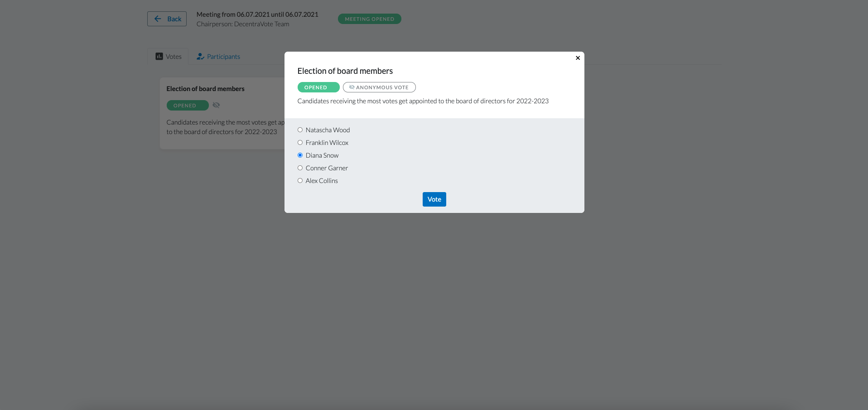Image resolution: width=868 pixels, height=410 pixels.
Task: Click the meeting date range heading
Action: pos(257,14)
